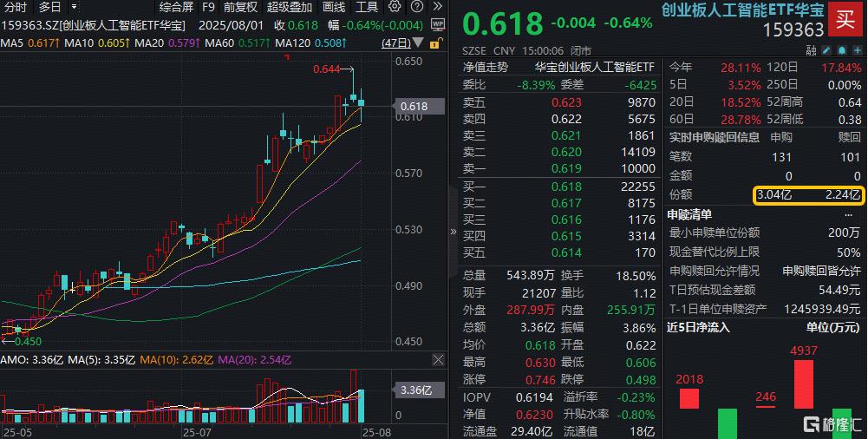868x439 pixels.
Task: Select 卖五 ask price 0.623
Action: tap(566, 102)
